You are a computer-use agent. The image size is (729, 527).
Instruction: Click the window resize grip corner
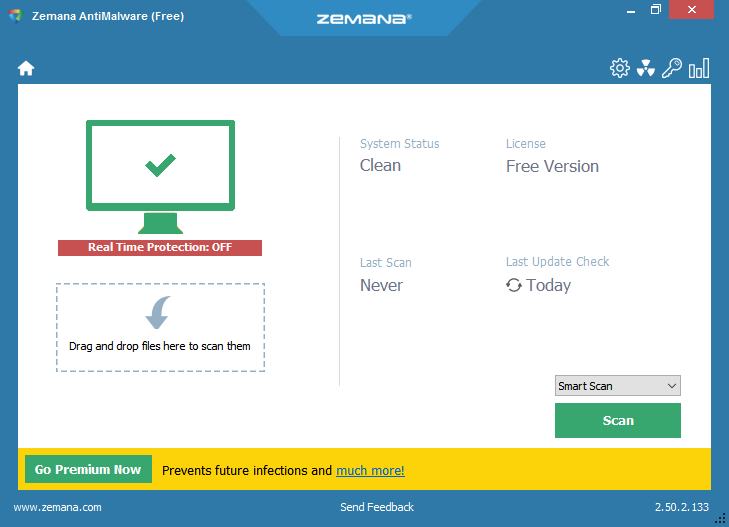720,518
